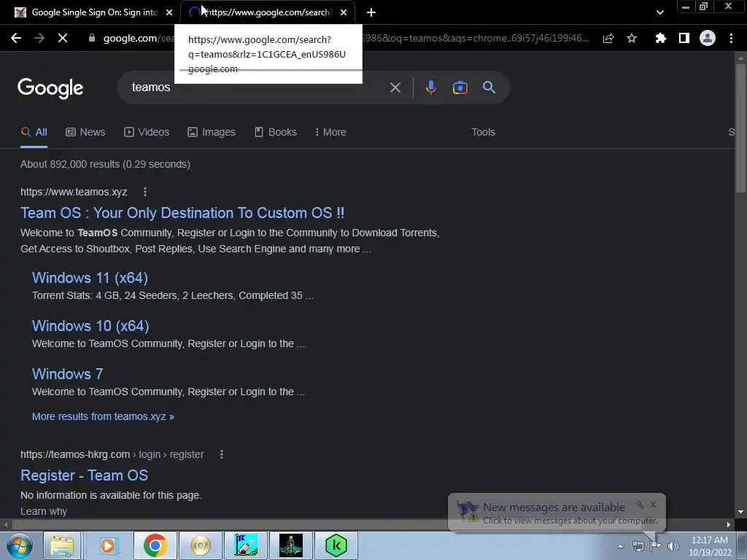Stop loading the page
This screenshot has height=560, width=747.
[x=63, y=38]
